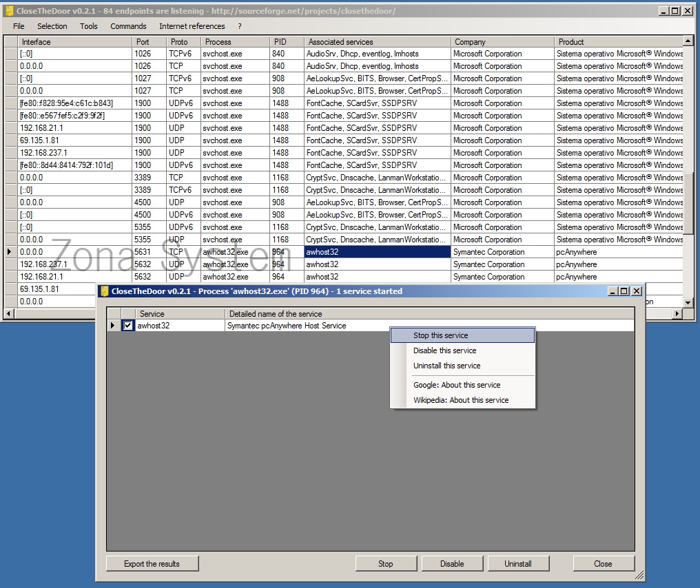Choose Stop this service from context menu

(462, 335)
